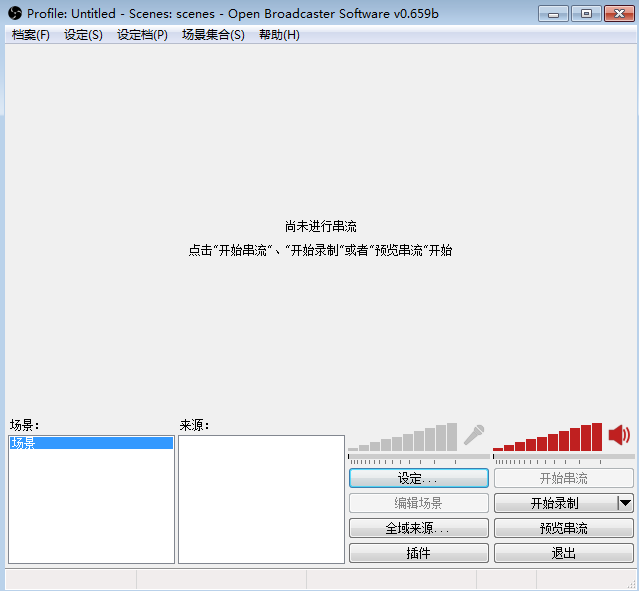The image size is (639, 591).
Task: Click the 退出 exit button
Action: click(564, 553)
